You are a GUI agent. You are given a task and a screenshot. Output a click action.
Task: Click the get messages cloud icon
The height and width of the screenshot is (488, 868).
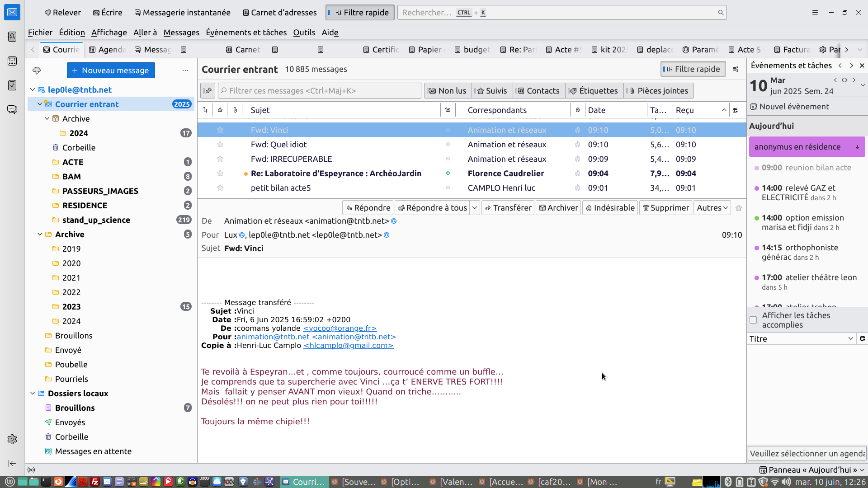[x=37, y=70]
